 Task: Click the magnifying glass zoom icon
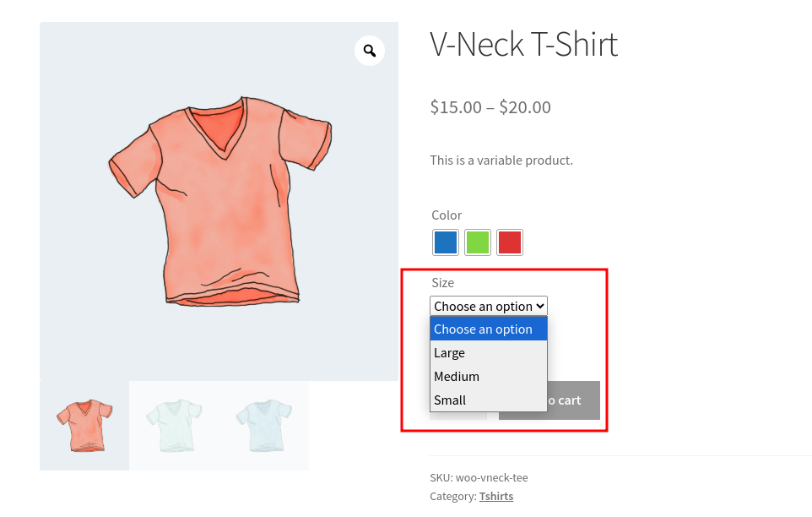coord(369,51)
